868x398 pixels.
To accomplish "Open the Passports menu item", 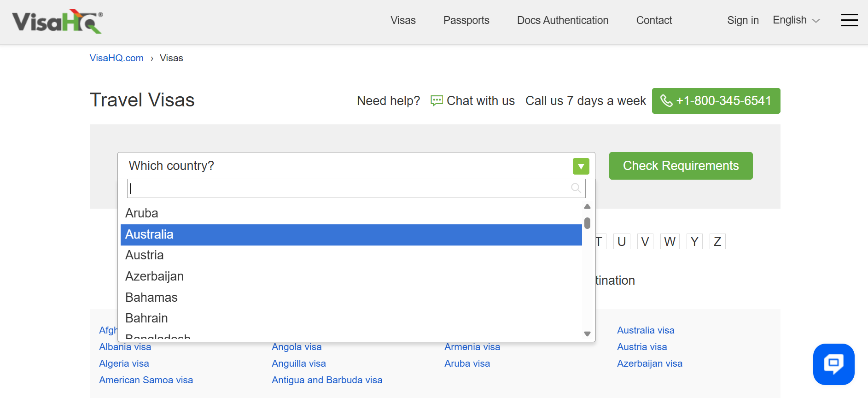I will (x=466, y=20).
